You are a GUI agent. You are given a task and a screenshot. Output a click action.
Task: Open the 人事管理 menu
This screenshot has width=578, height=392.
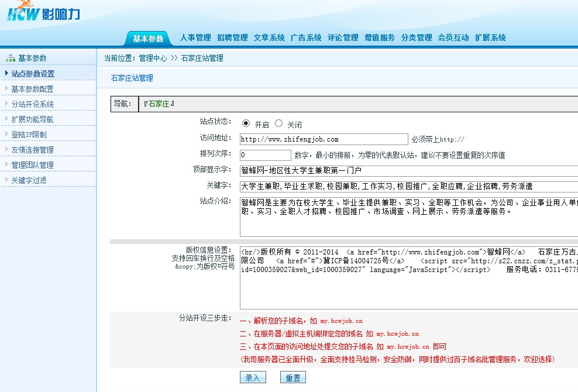point(195,37)
